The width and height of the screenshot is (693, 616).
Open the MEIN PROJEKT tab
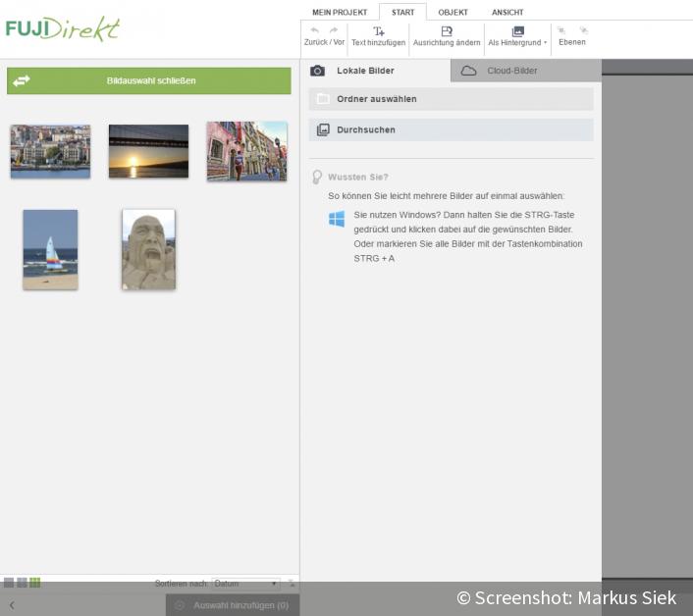(x=340, y=13)
